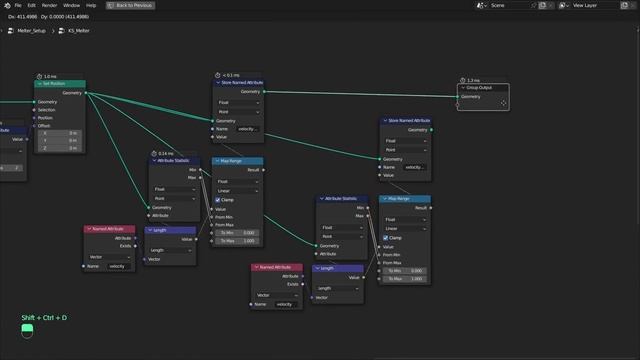Click Geometry input socket of Group Output
This screenshot has height=360, width=640.
[x=457, y=97]
